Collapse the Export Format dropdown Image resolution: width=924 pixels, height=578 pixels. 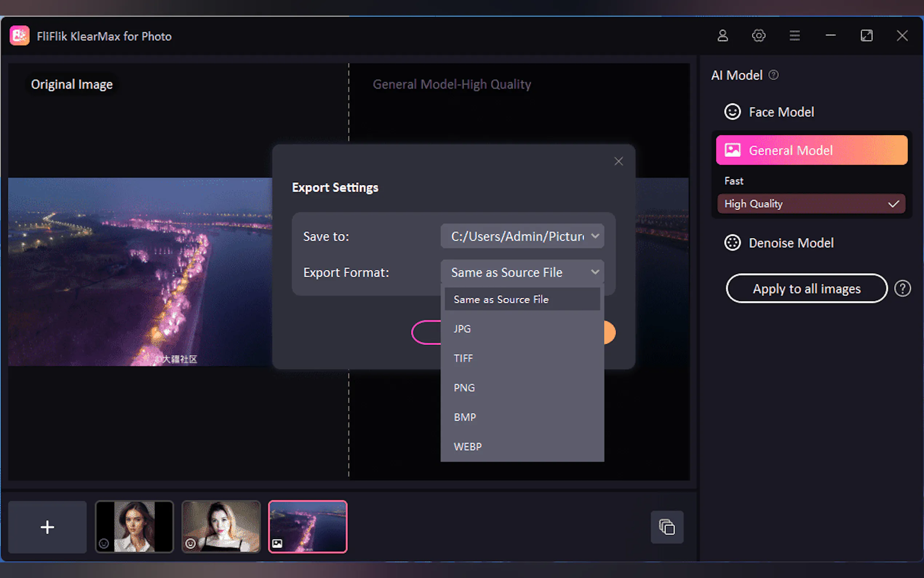pos(595,272)
